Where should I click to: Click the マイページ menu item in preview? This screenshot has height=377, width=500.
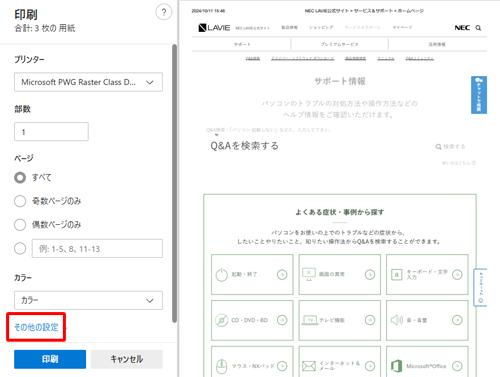pos(402,27)
